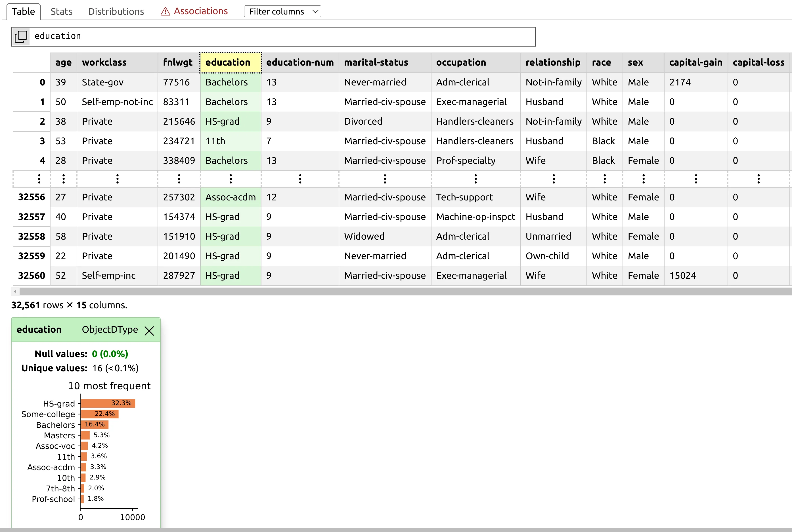Click the warning icon on Associations tab

click(165, 12)
